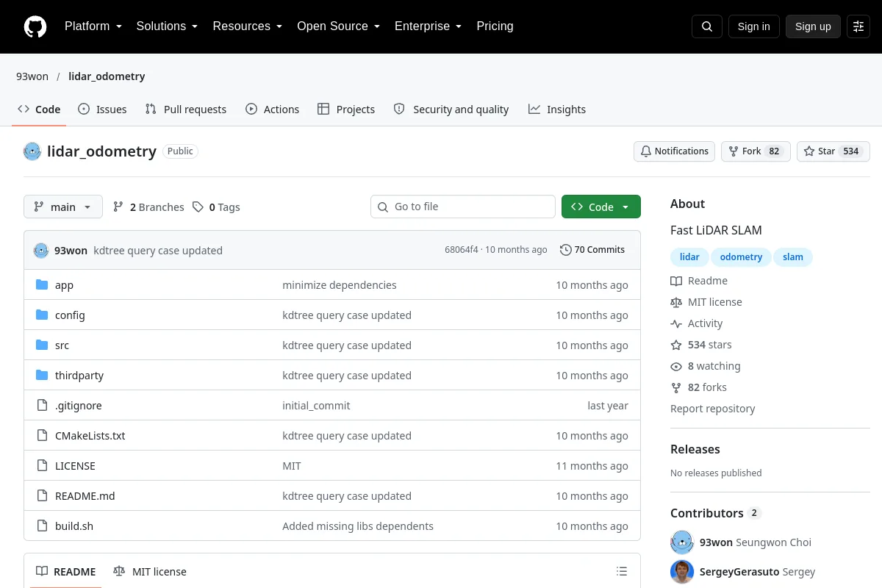The height and width of the screenshot is (588, 882).
Task: Open the app folder icon
Action: [x=42, y=285]
